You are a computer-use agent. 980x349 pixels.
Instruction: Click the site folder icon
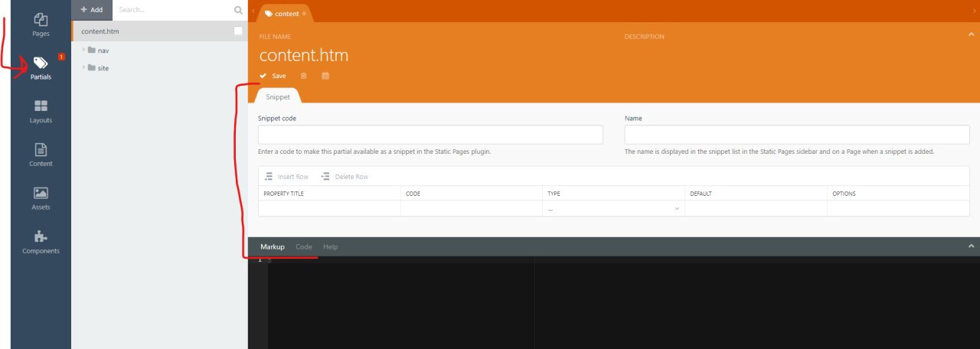click(91, 67)
